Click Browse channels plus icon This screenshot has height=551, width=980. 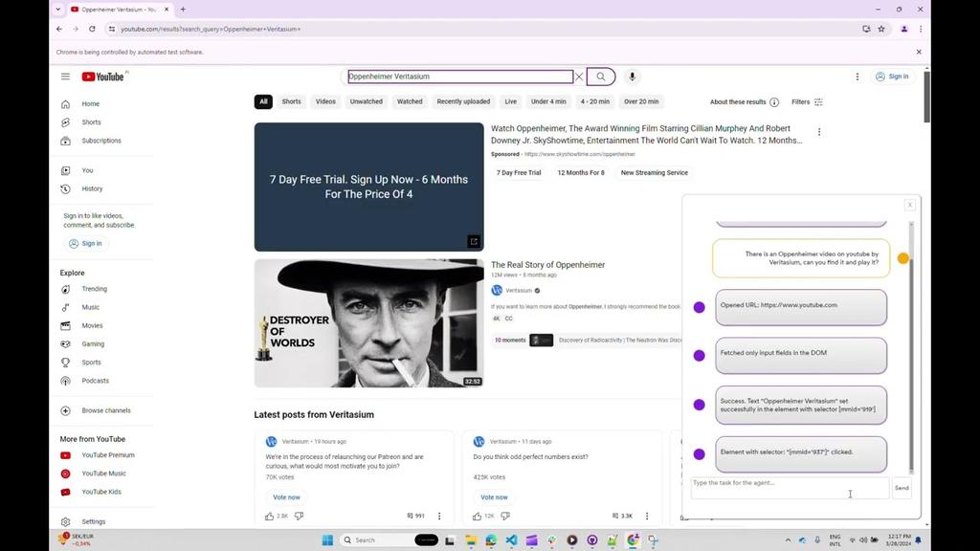point(66,410)
